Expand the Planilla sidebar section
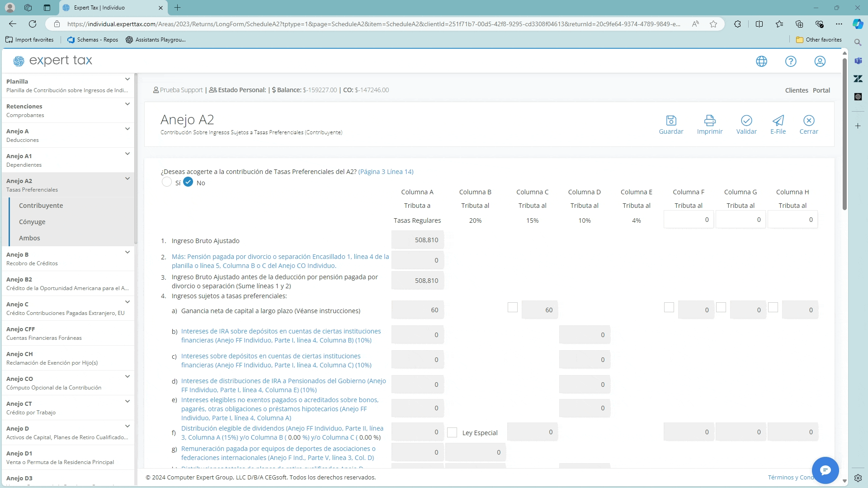868x488 pixels. point(127,80)
